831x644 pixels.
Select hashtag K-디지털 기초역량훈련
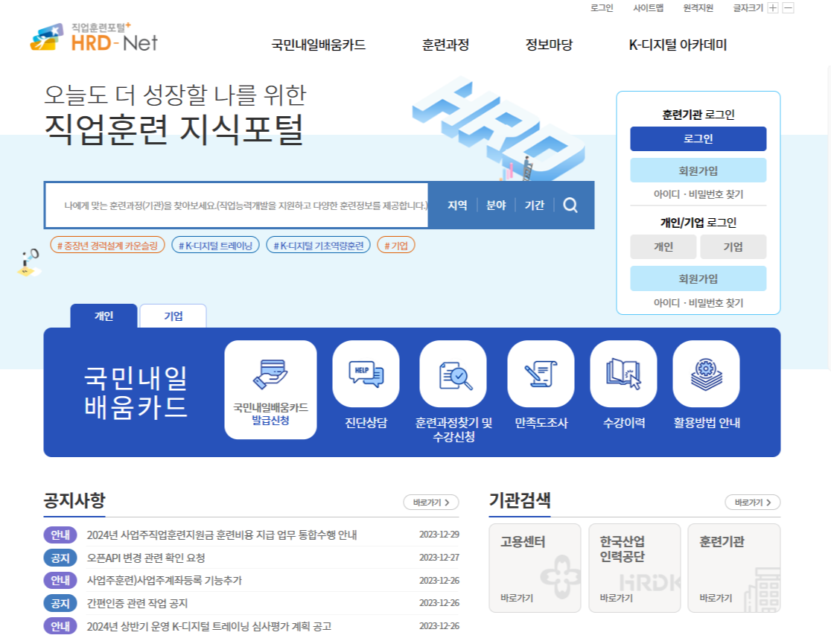[x=318, y=246]
